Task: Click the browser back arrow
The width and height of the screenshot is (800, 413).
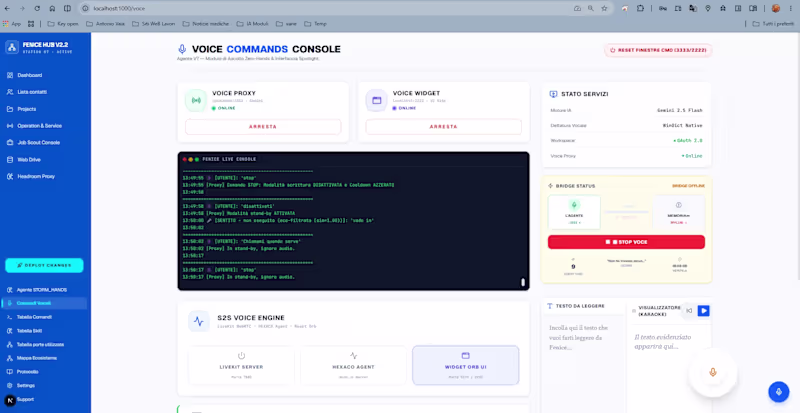Action: (x=7, y=8)
